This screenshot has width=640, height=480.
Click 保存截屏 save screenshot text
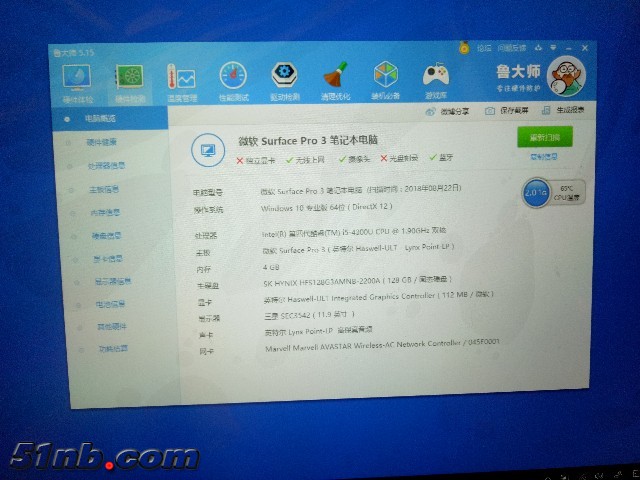[x=514, y=111]
